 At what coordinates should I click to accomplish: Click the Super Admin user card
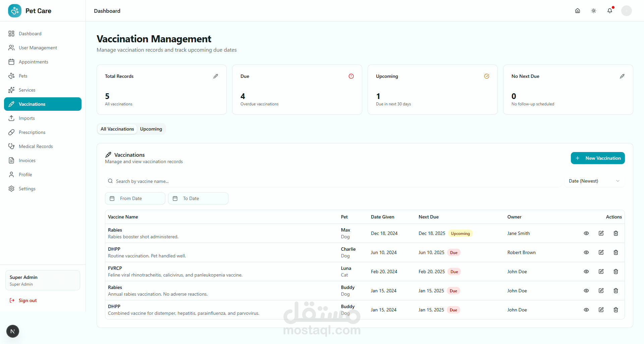43,280
